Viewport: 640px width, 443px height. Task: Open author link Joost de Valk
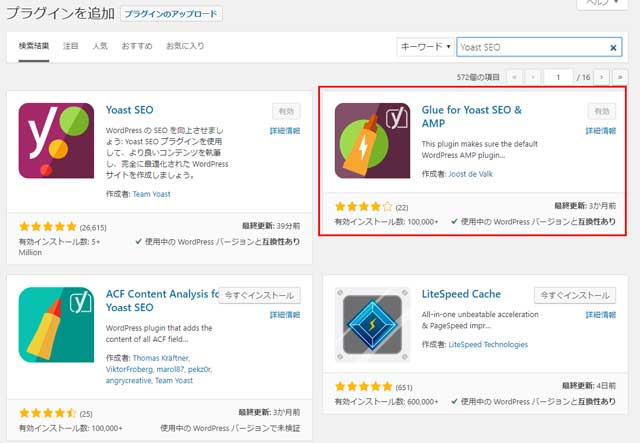click(470, 174)
